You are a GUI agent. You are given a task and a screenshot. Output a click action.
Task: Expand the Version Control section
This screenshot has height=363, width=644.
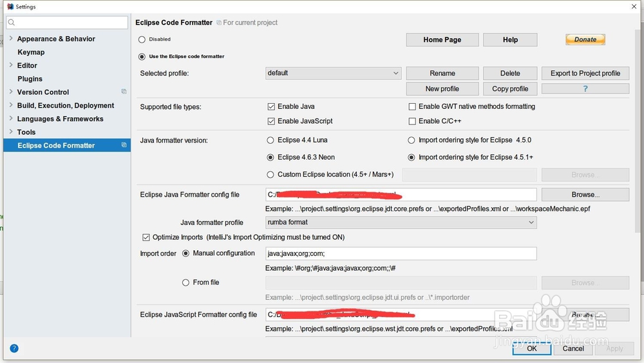pos(11,92)
